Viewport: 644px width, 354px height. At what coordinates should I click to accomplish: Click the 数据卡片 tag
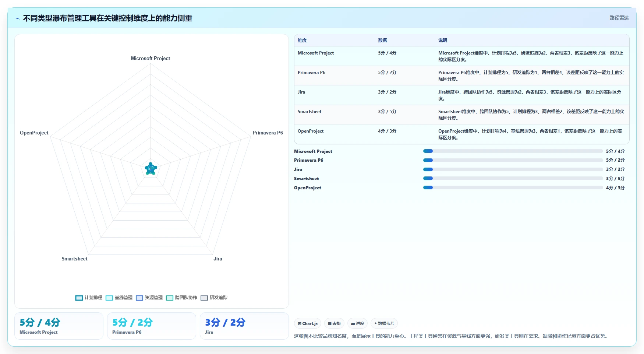384,323
